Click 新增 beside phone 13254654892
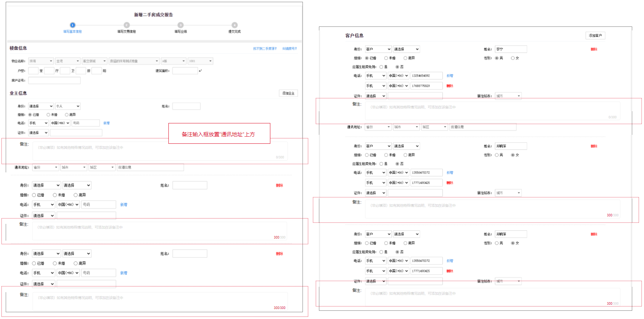644x319 pixels. 450,76
